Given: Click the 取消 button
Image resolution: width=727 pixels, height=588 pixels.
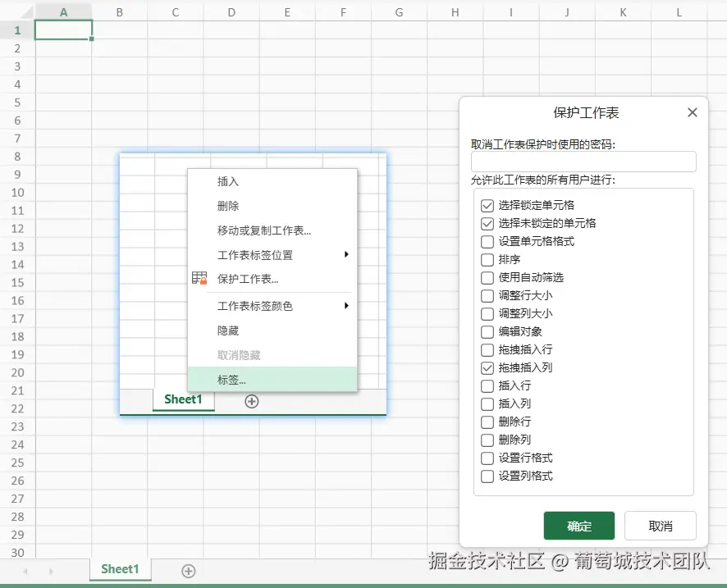Looking at the screenshot, I should 661,526.
